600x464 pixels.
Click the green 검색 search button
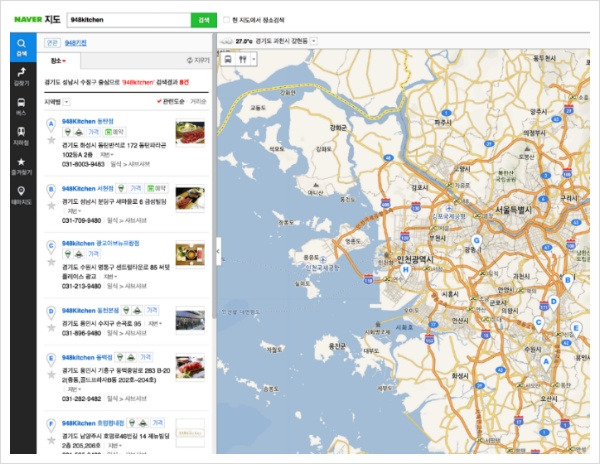(204, 20)
